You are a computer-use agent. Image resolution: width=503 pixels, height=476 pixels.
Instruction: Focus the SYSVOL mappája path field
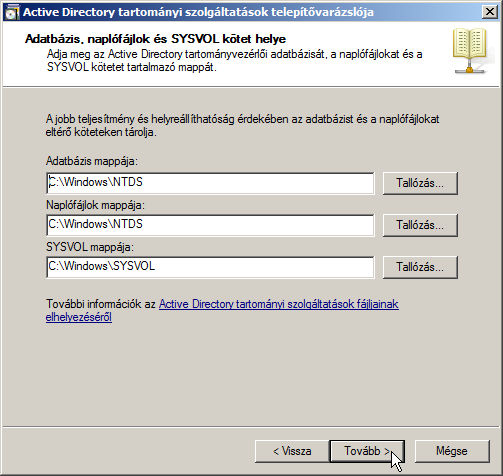coord(210,267)
